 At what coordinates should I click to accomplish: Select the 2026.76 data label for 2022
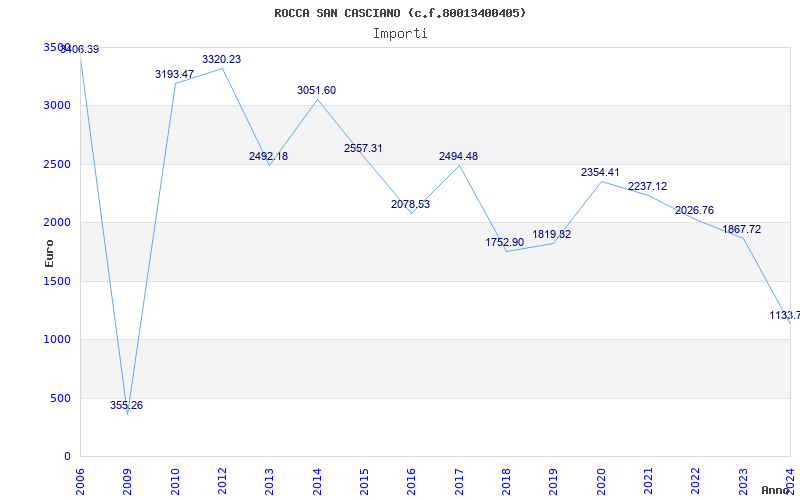click(x=694, y=210)
